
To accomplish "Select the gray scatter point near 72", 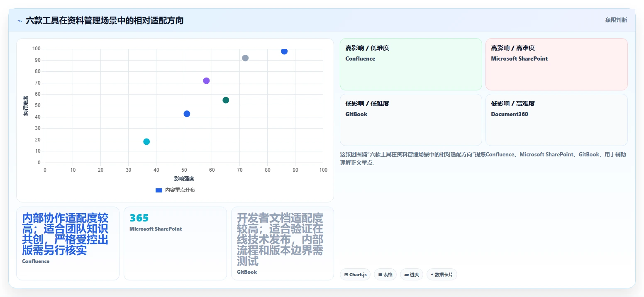I will coord(245,58).
